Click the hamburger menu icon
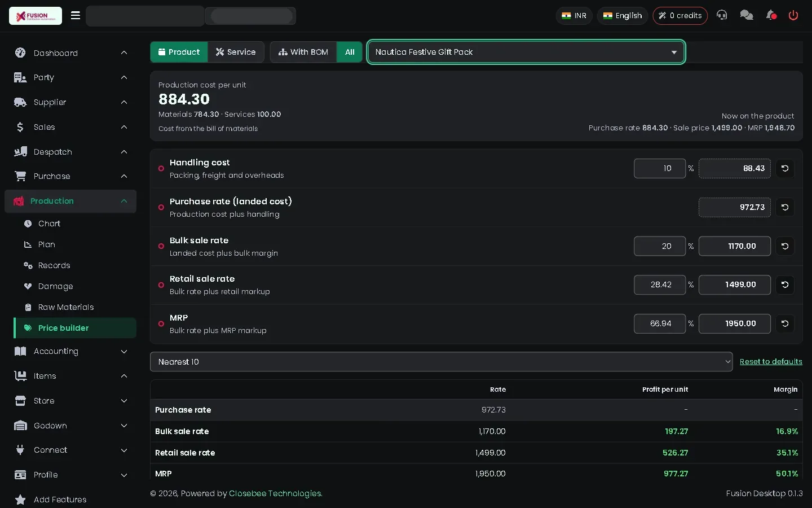812x508 pixels. click(76, 15)
